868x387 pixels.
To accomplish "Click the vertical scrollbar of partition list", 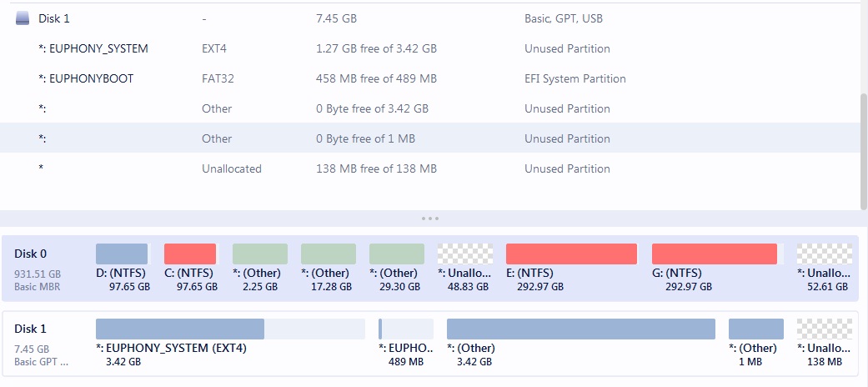I will point(863,150).
